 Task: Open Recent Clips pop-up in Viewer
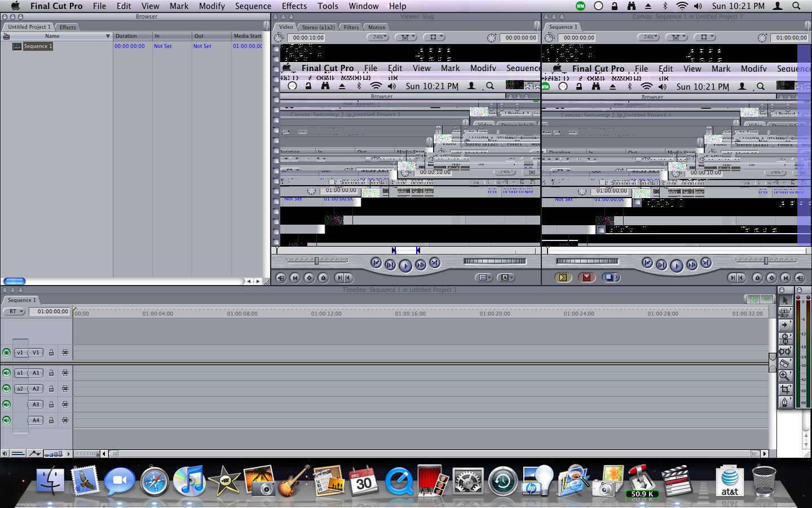point(483,278)
